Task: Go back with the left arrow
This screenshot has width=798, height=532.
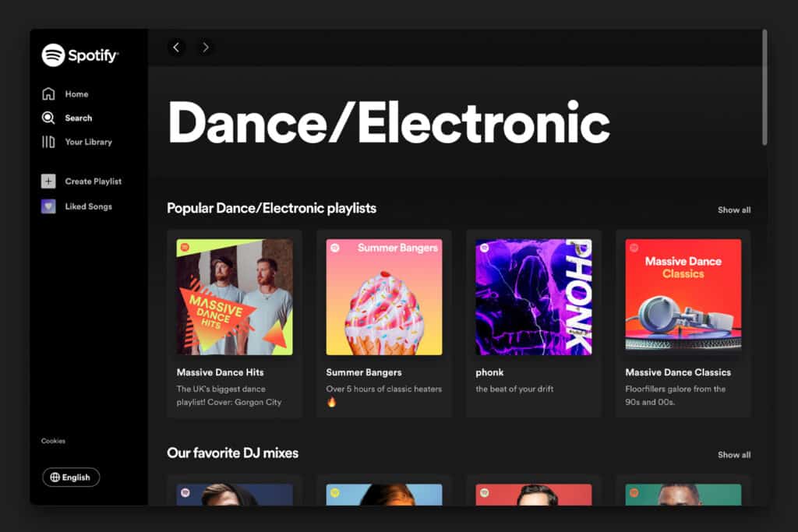Action: [x=176, y=48]
